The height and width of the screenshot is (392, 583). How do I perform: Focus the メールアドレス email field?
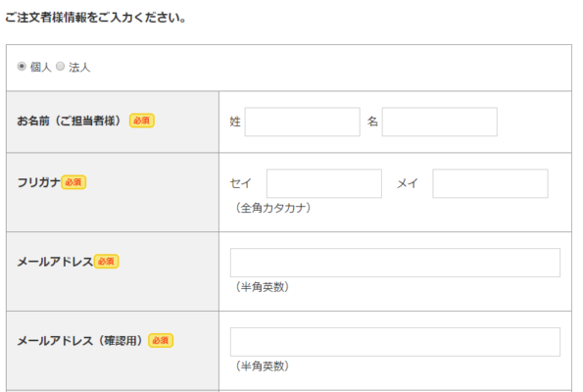click(395, 263)
